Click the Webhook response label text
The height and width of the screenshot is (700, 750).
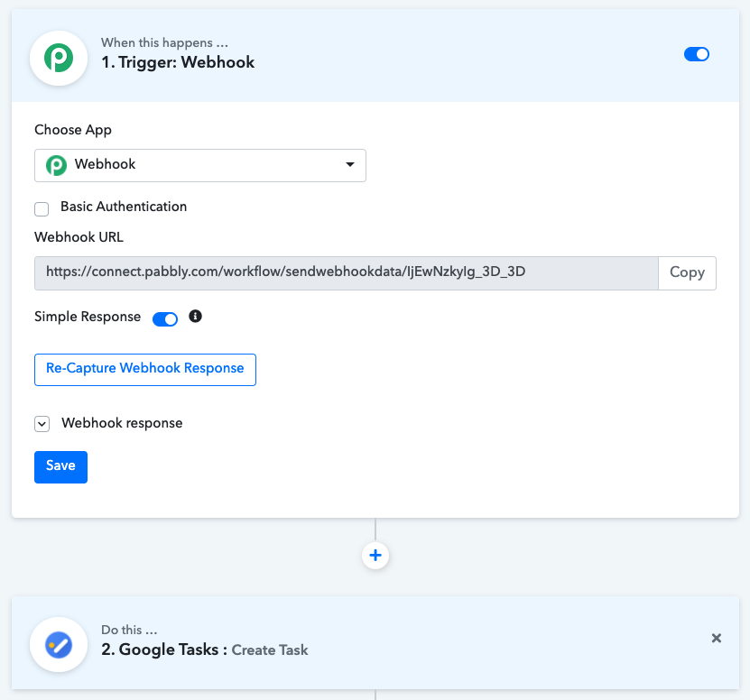point(122,423)
